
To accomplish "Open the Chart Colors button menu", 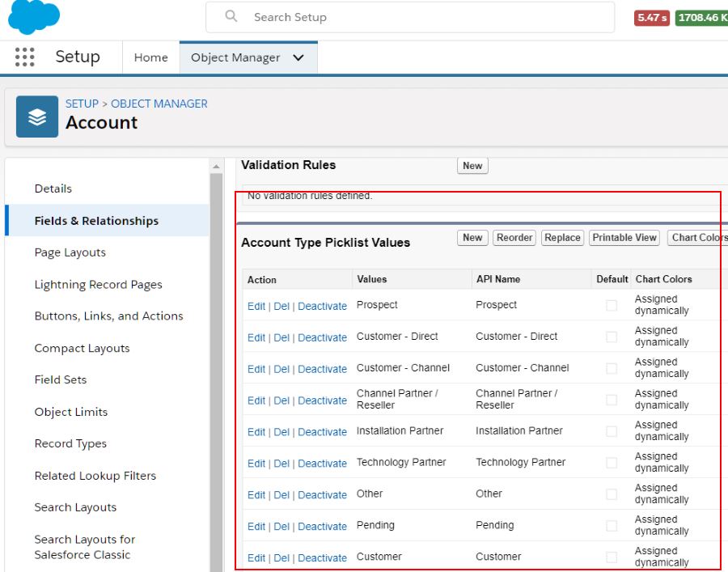I will point(698,238).
